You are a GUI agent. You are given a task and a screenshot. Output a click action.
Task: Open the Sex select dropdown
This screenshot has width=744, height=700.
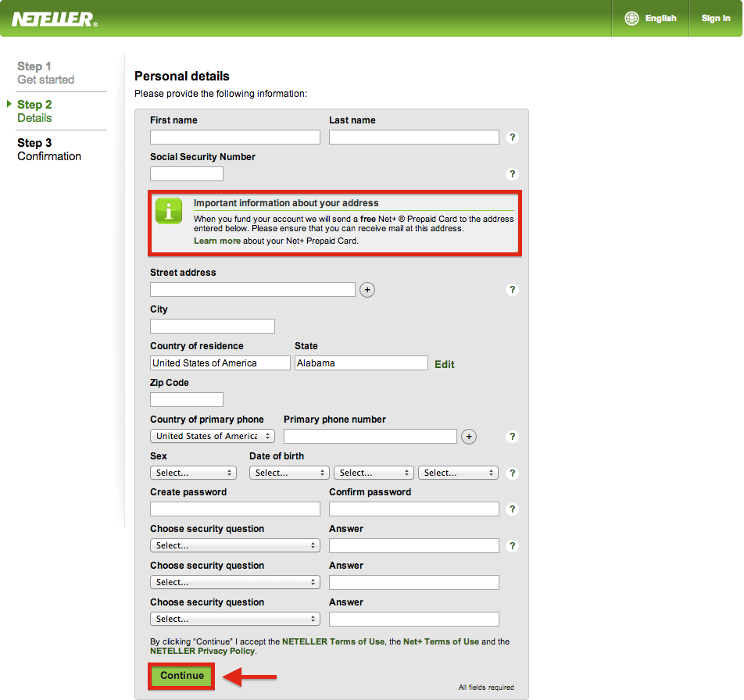[193, 473]
